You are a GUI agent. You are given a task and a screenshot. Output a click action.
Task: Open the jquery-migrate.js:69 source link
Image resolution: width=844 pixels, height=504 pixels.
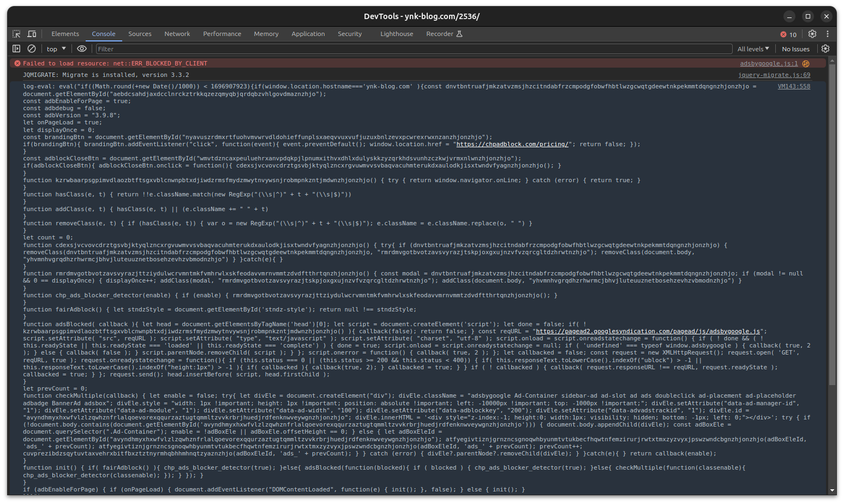pos(774,75)
